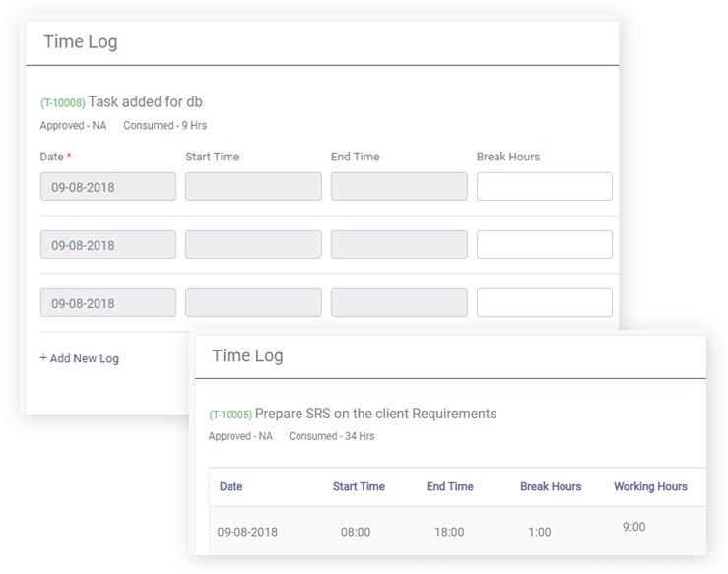This screenshot has width=728, height=574.
Task: Click the first row Date field
Action: pyautogui.click(x=108, y=187)
